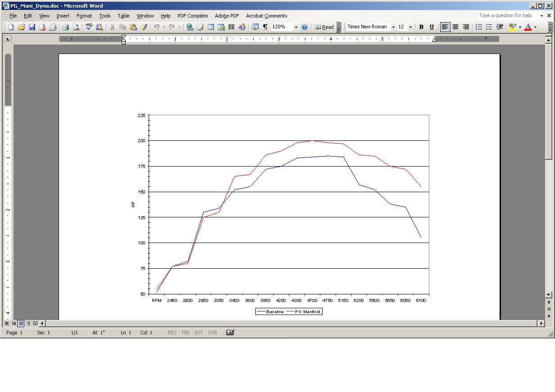Click the bulleted list icon
Viewport: 555px width, 392px height.
pos(489,27)
